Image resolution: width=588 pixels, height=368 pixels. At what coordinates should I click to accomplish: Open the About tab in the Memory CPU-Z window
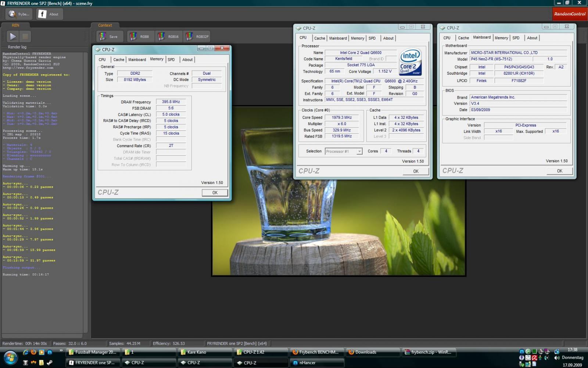[187, 60]
